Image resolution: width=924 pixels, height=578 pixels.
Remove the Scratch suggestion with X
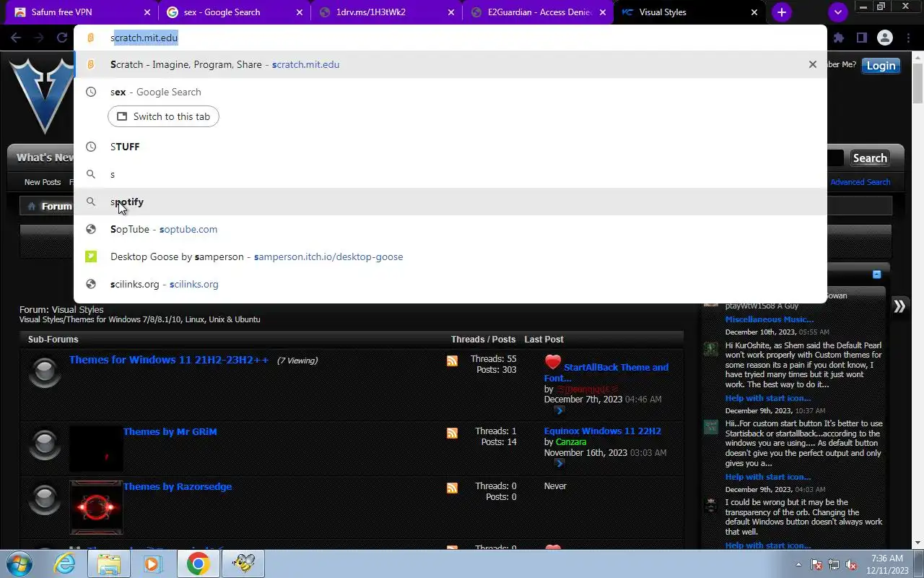pyautogui.click(x=813, y=64)
